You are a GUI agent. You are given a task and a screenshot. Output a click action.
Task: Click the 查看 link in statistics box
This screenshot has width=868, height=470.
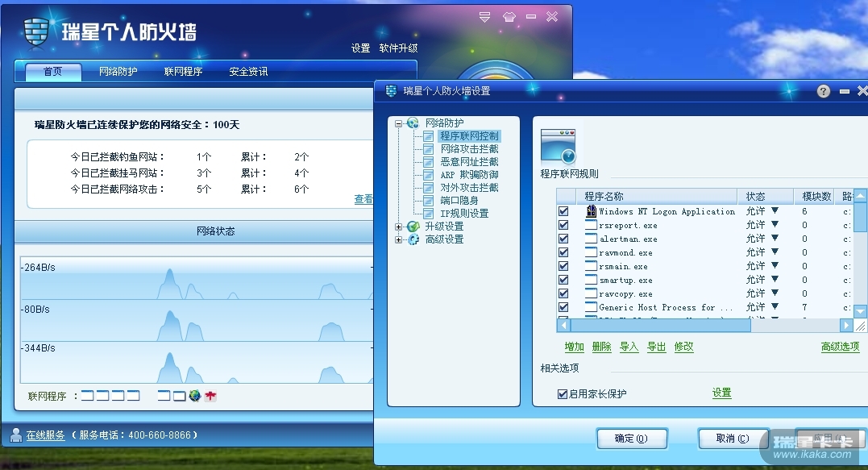coord(363,199)
